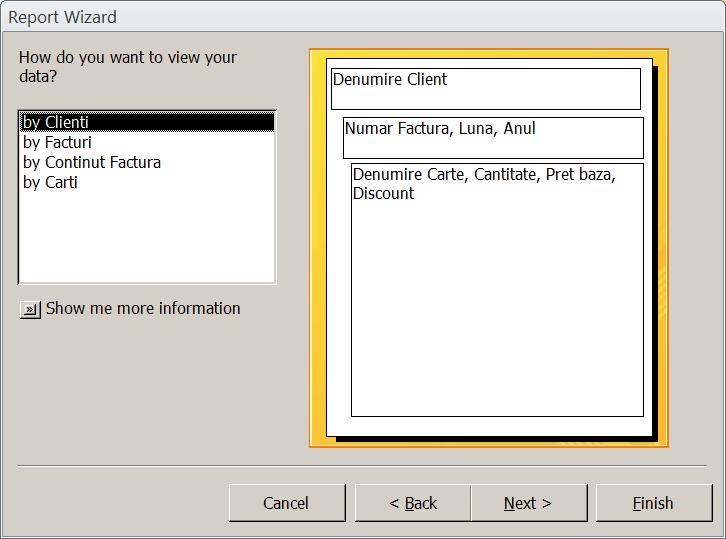Select 'by Carti' grouping option
Screen dimensions: 726x539
(x=147, y=182)
